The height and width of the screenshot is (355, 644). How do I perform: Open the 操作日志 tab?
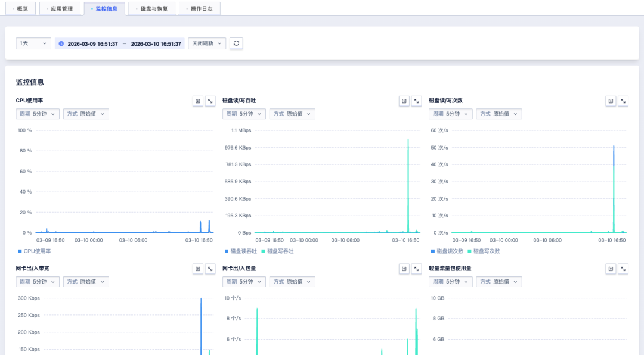pyautogui.click(x=200, y=8)
